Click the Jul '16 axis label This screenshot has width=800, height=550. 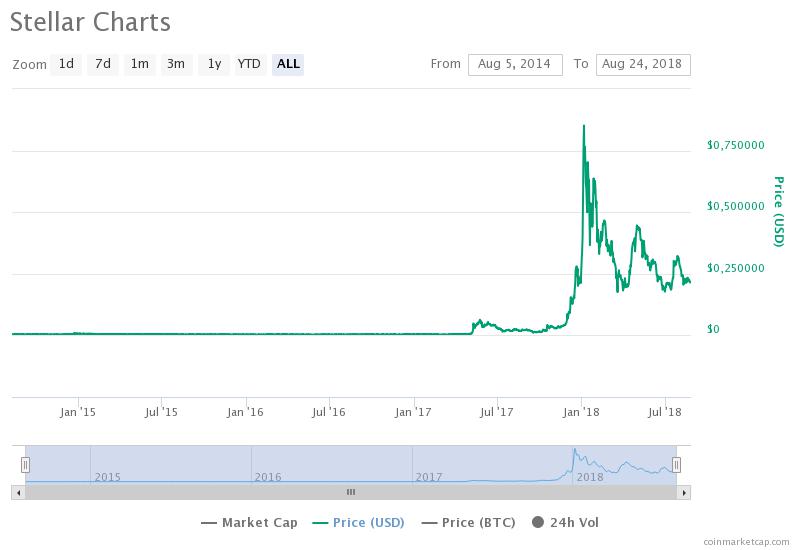pyautogui.click(x=329, y=412)
